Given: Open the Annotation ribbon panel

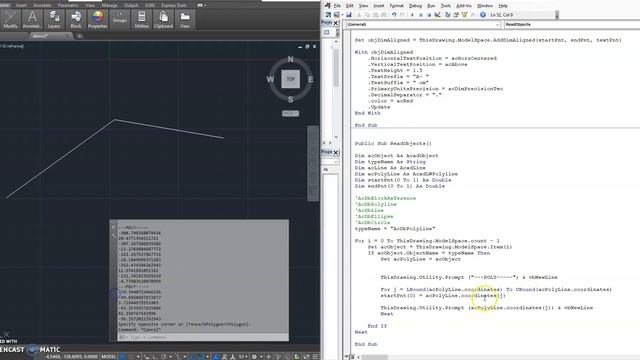Looking at the screenshot, I should click(32, 20).
